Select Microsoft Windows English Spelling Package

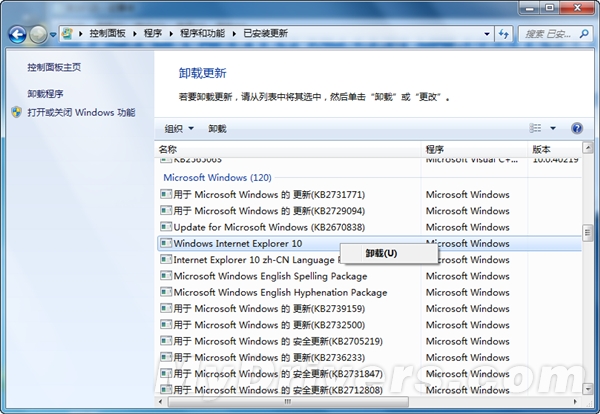pyautogui.click(x=369, y=276)
